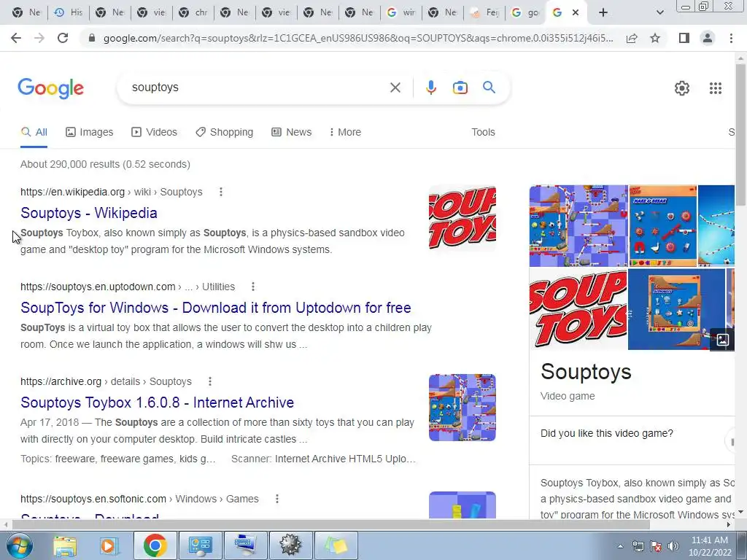Open the Tools search options
The width and height of the screenshot is (747, 560).
pos(483,132)
